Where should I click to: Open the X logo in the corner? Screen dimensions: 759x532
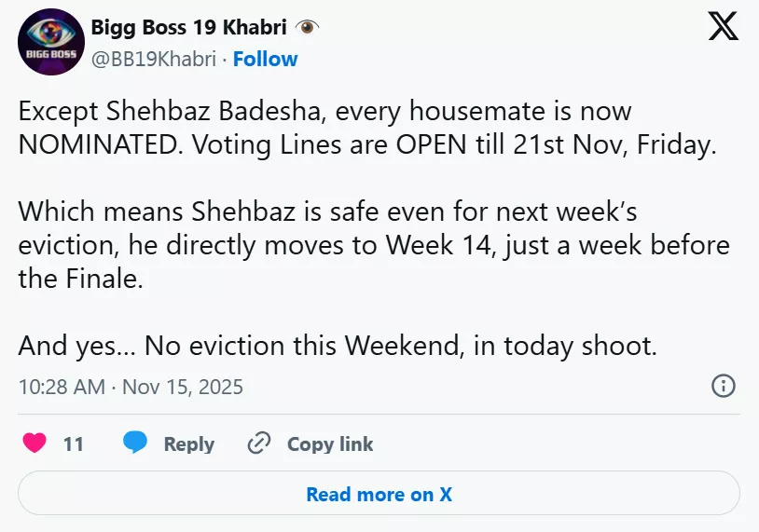(x=723, y=28)
